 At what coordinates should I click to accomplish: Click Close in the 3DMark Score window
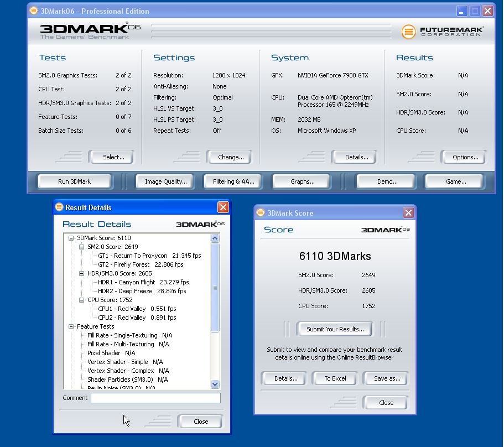point(386,403)
